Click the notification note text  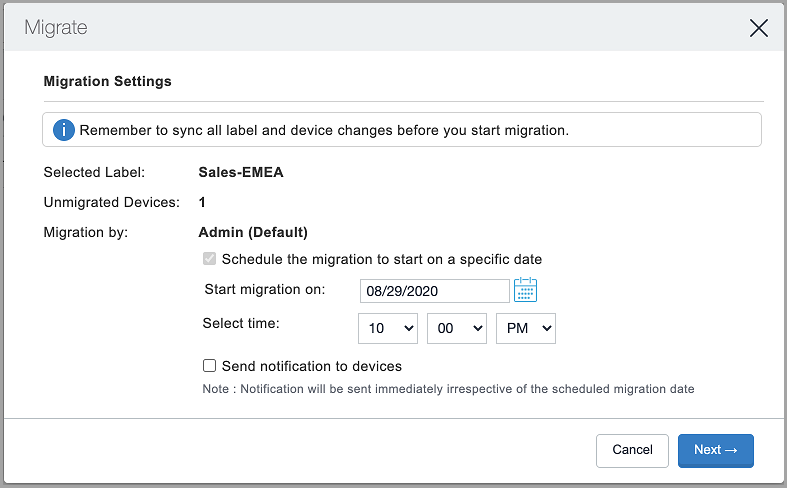point(448,389)
